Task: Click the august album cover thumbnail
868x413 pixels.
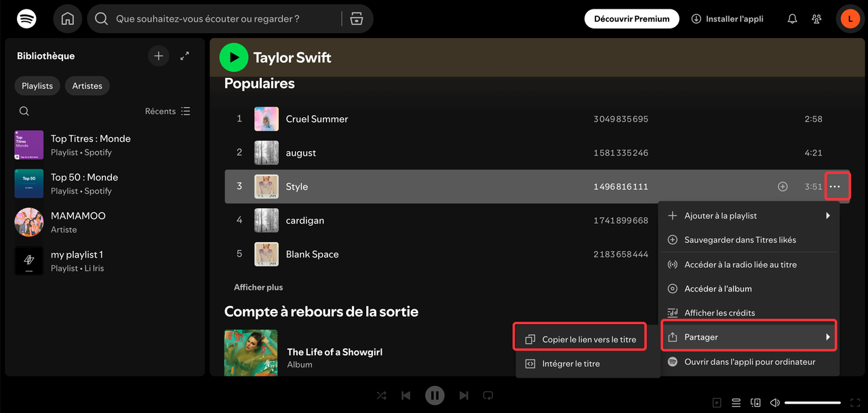Action: tap(267, 153)
